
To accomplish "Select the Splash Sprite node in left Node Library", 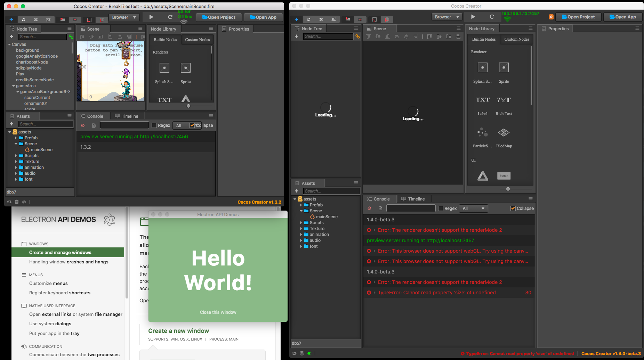I will click(x=164, y=73).
